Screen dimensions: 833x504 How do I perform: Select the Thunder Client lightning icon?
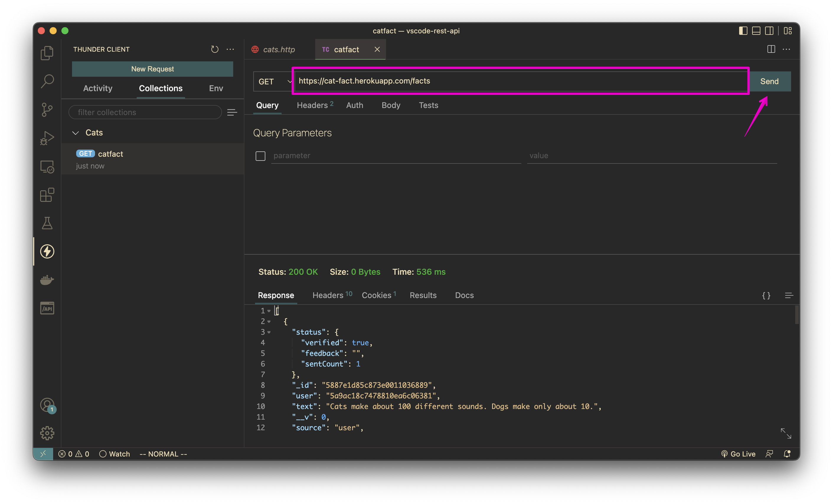click(x=47, y=251)
